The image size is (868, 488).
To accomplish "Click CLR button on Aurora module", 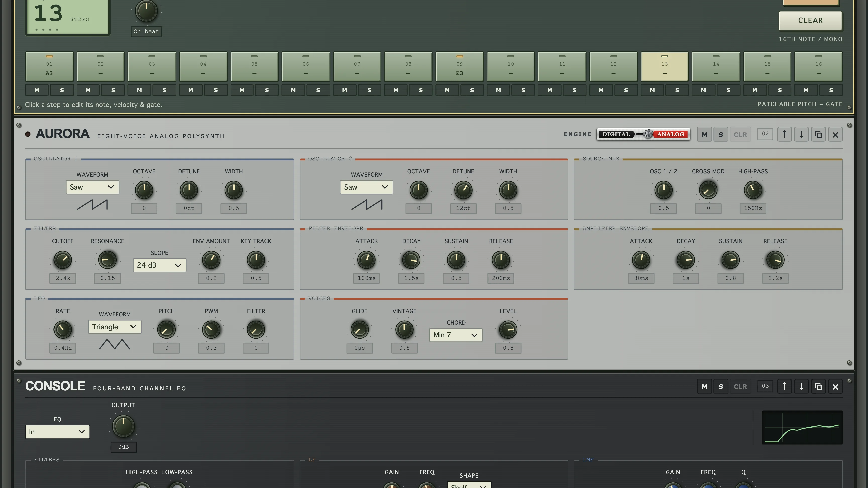I will click(740, 134).
